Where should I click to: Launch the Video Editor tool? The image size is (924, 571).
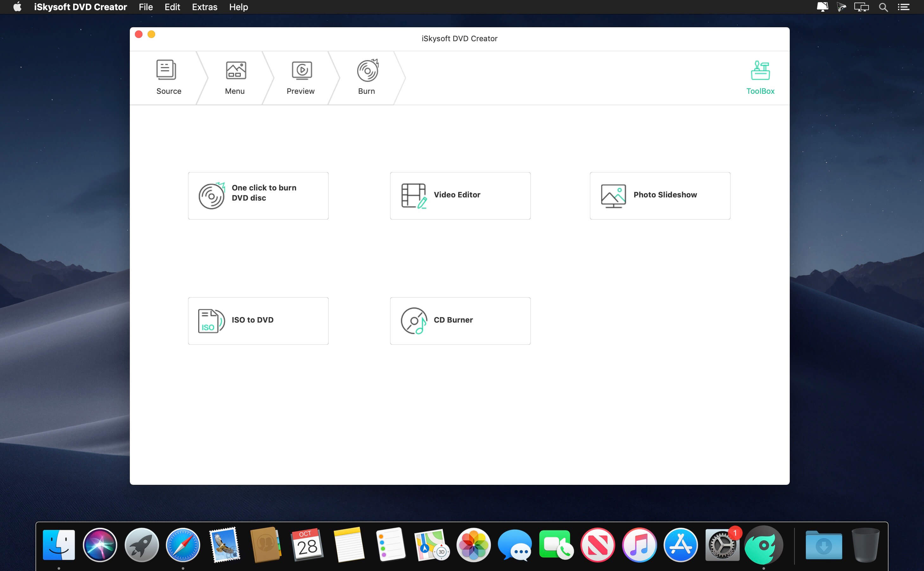460,196
